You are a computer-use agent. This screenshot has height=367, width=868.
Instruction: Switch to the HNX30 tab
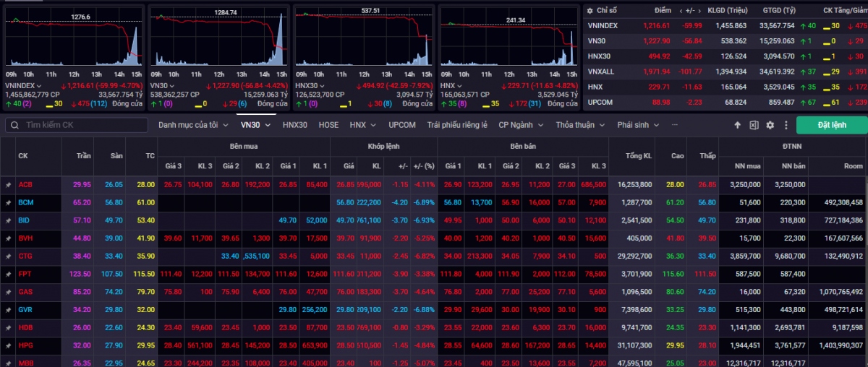pos(295,125)
